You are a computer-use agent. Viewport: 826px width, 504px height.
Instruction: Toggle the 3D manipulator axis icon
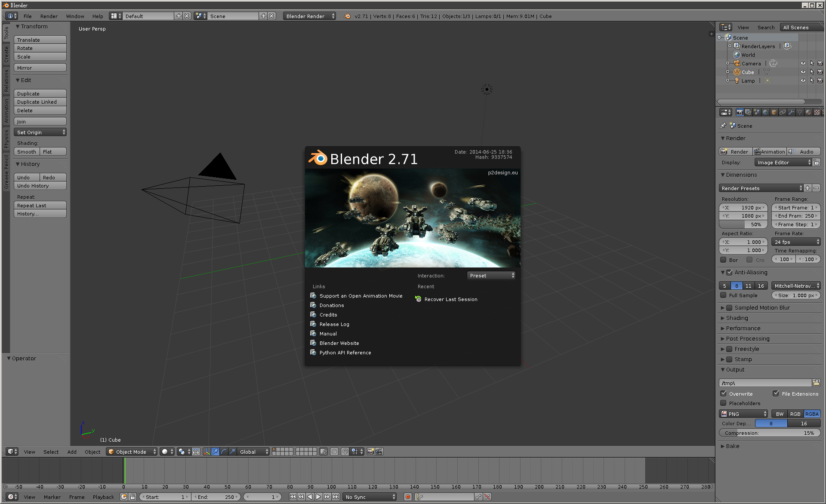[206, 452]
